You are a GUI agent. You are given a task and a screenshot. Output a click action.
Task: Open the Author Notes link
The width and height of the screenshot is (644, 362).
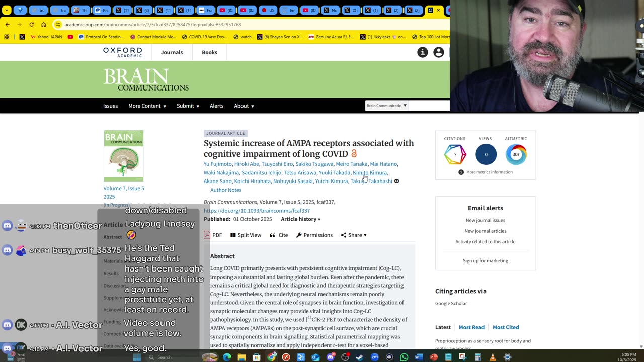226,190
